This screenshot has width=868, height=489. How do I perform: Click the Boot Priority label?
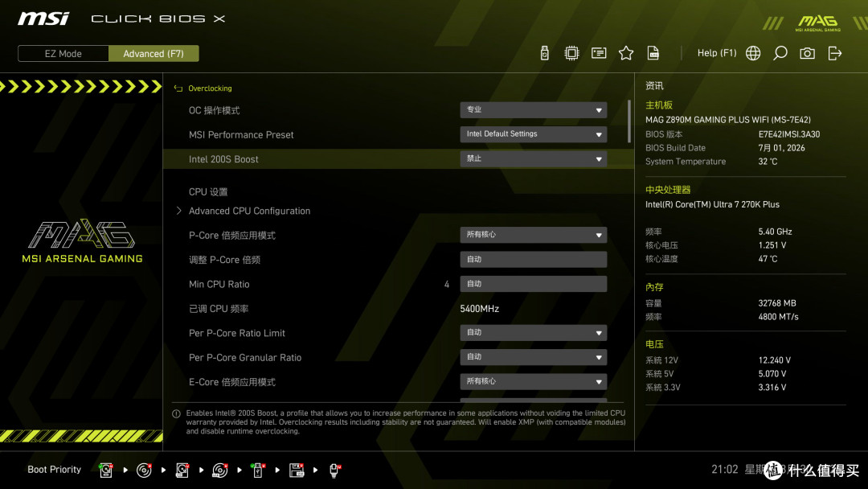pyautogui.click(x=55, y=470)
